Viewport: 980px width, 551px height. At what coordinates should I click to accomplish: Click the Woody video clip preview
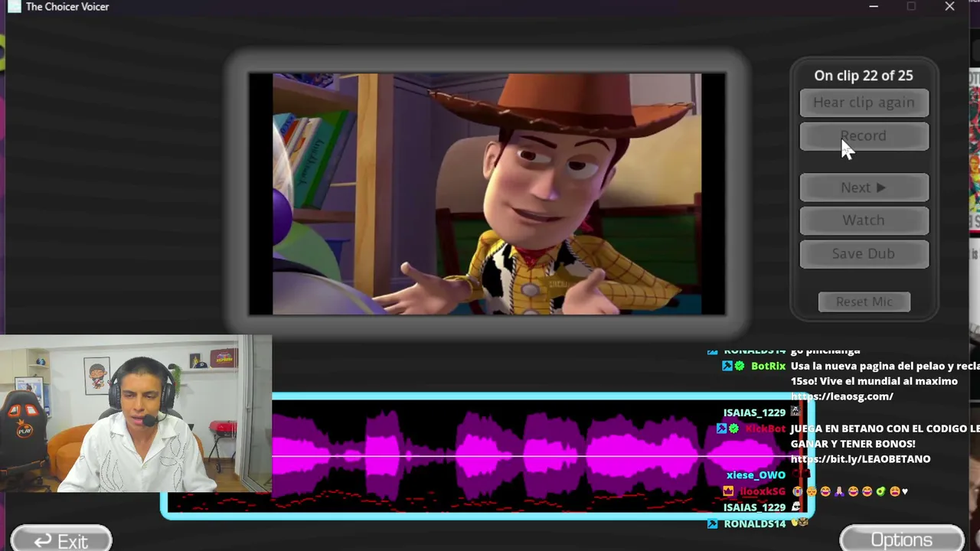tap(487, 194)
